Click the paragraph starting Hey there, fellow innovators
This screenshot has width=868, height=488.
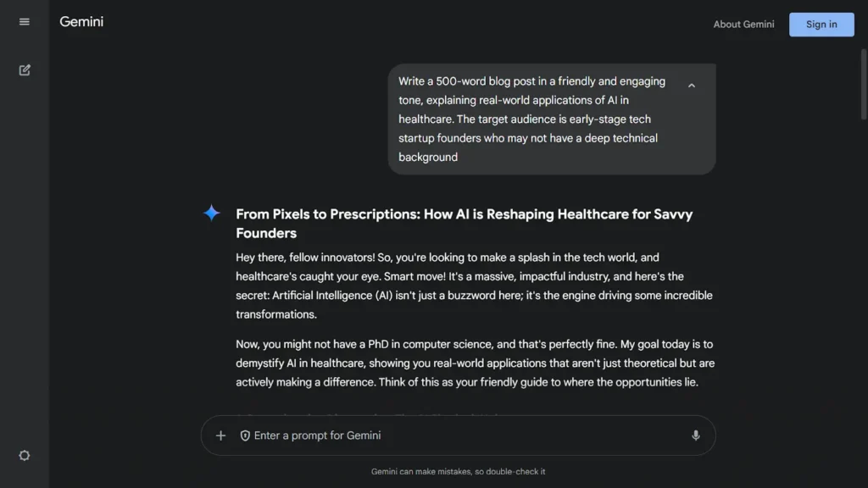click(x=475, y=286)
